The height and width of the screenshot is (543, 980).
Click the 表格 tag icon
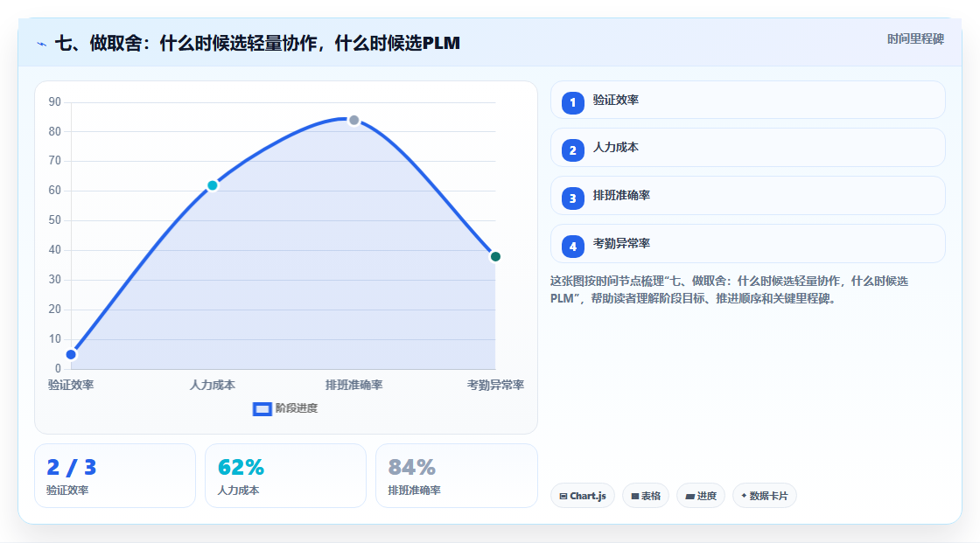tap(635, 496)
